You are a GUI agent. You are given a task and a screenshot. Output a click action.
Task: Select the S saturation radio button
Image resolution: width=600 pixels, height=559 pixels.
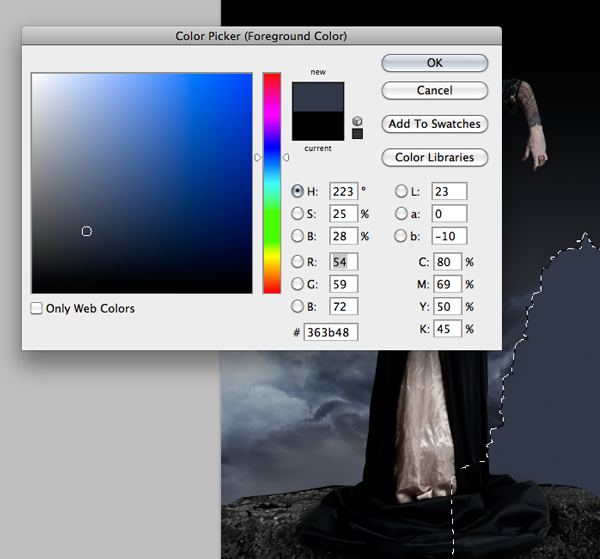297,213
